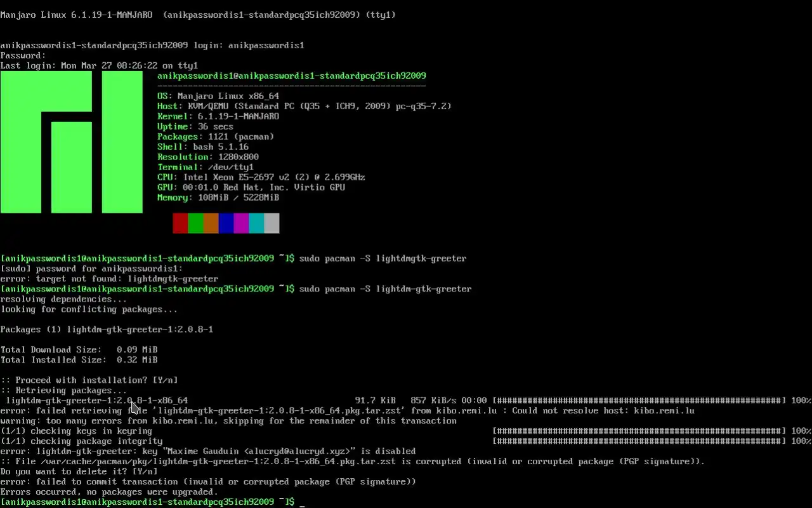The image size is (812, 508).
Task: Click the 'Packages (1) lightdm-gtk-greeter' line
Action: tap(107, 330)
